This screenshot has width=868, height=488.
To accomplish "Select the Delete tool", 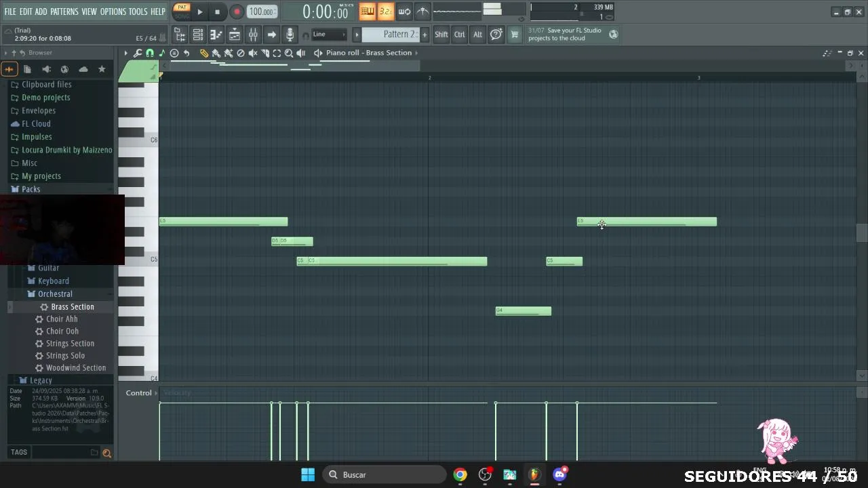I will 241,53.
